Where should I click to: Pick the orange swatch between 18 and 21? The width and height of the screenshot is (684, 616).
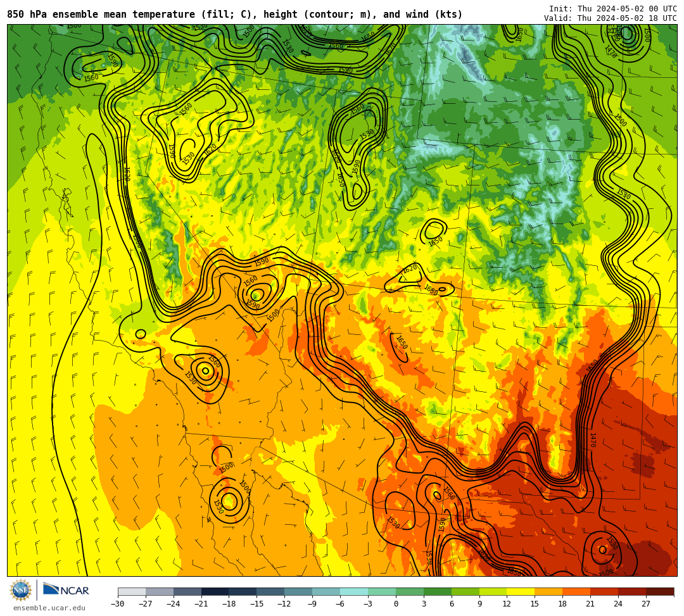click(577, 591)
